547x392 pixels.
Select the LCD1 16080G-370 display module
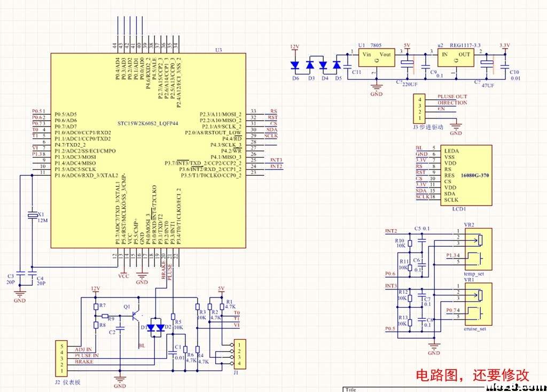[466, 175]
